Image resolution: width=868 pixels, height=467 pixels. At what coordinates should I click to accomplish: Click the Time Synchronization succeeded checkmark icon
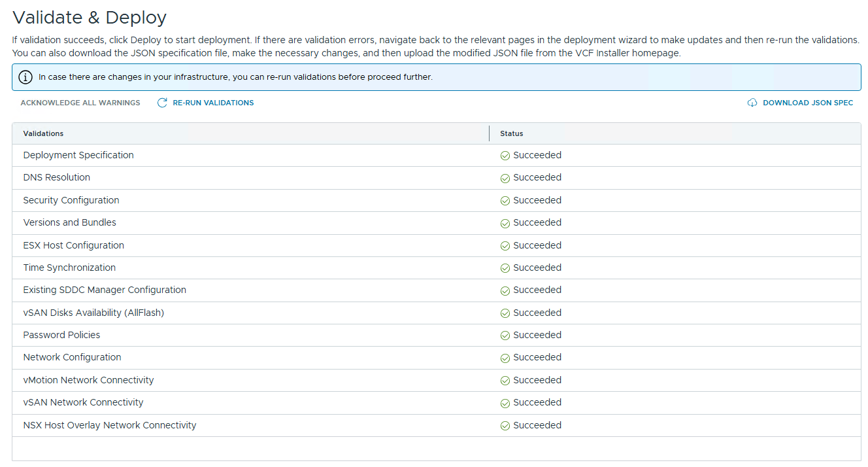(505, 268)
